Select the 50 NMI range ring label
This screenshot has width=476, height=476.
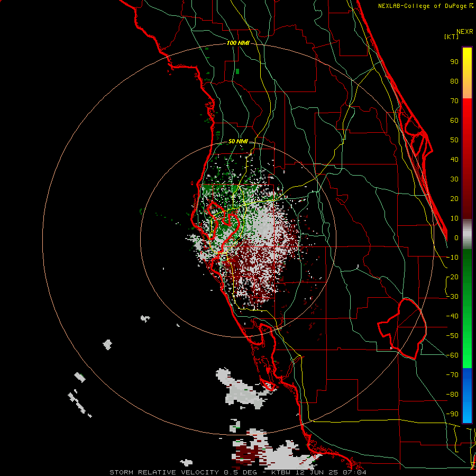[238, 141]
